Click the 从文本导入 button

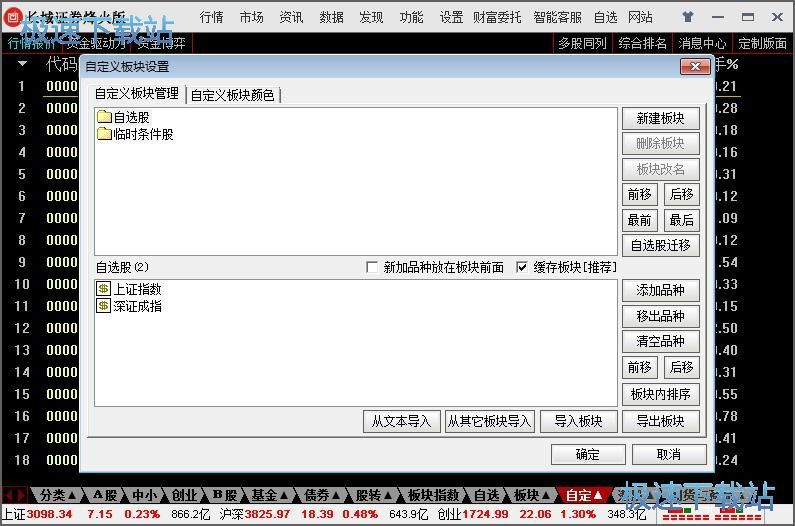tap(401, 421)
